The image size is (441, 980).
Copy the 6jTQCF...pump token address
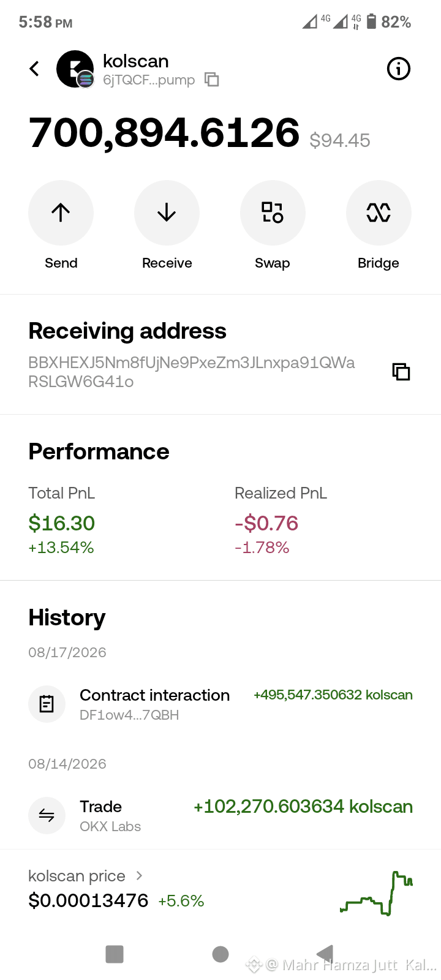tap(212, 80)
